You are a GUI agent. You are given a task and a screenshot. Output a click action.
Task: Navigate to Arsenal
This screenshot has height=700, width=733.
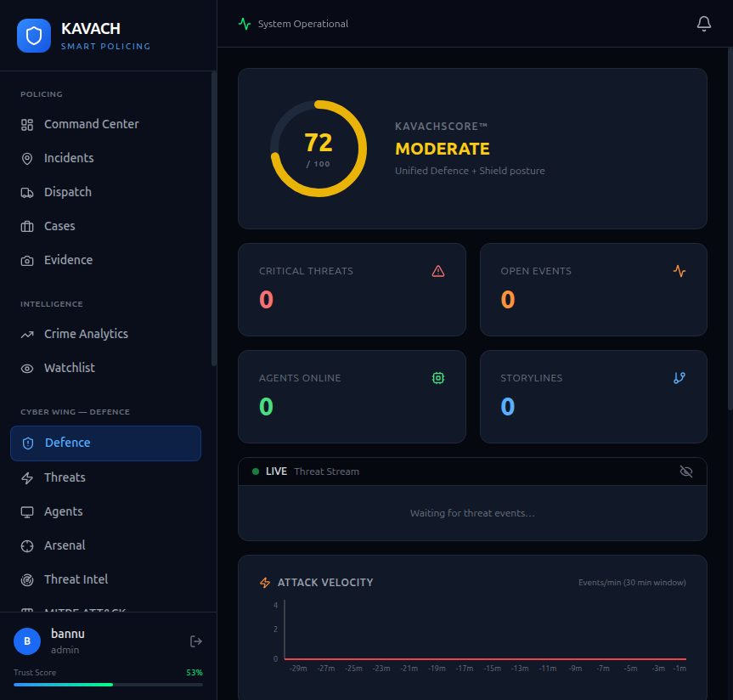[x=105, y=546]
